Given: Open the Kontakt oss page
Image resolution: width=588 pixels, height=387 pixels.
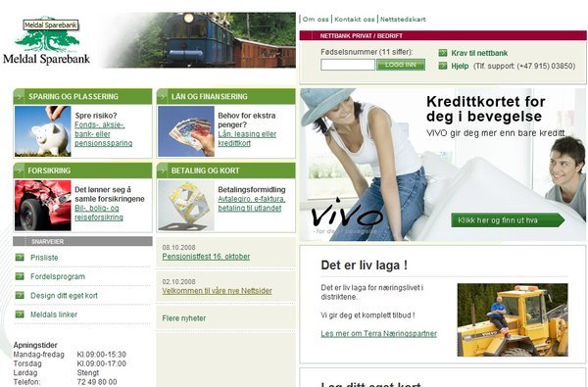Looking at the screenshot, I should click(x=355, y=20).
